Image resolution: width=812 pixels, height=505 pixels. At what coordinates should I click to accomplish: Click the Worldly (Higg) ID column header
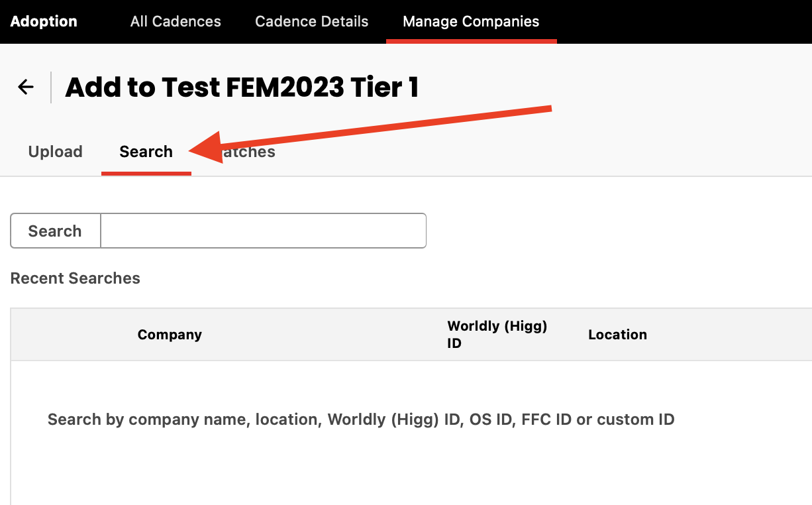pos(497,335)
